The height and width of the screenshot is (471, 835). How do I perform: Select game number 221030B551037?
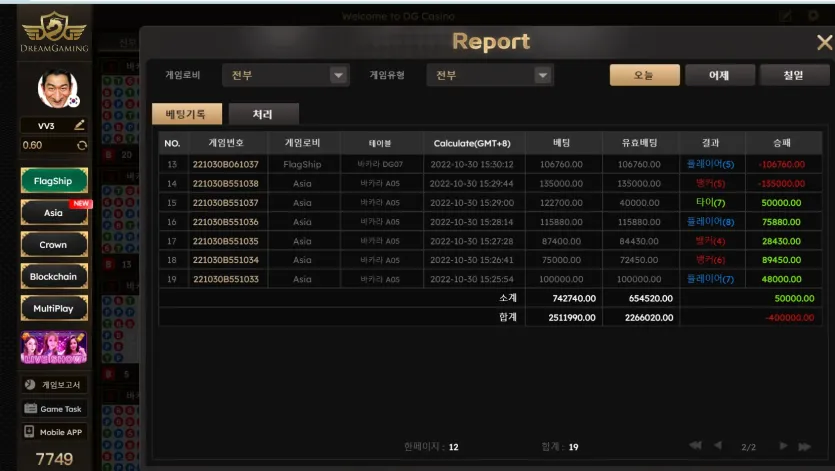[x=226, y=202]
